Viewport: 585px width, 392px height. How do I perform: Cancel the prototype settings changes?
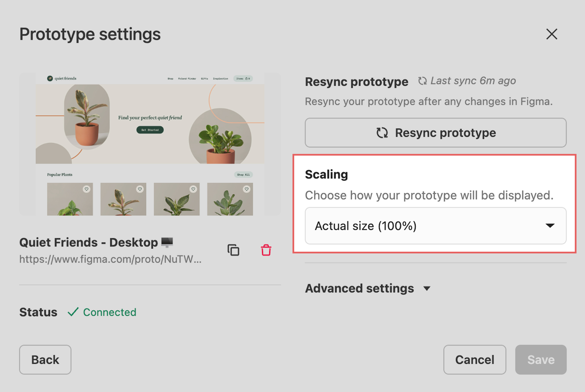474,359
